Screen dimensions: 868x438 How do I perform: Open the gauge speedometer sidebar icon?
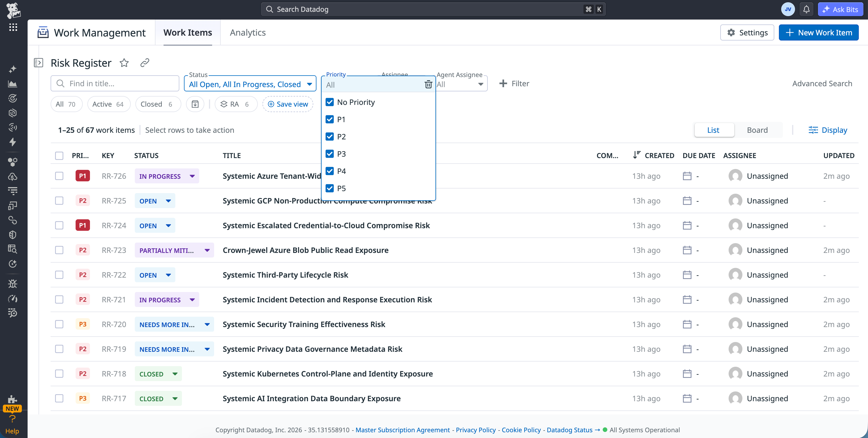13,299
